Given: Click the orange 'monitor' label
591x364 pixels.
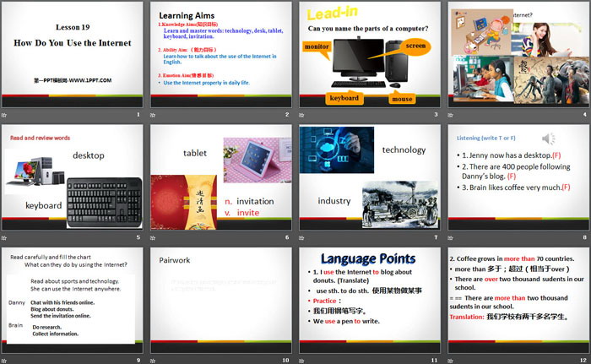Looking at the screenshot, I should tap(317, 46).
